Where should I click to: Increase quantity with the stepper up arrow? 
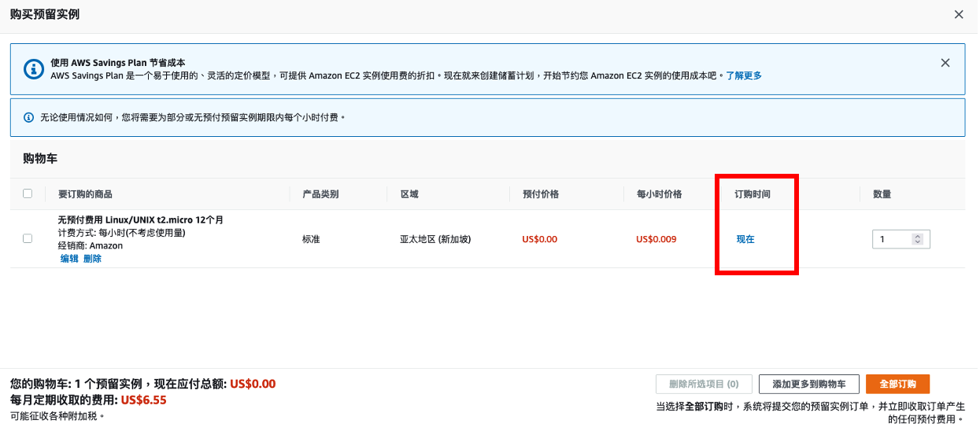(917, 236)
